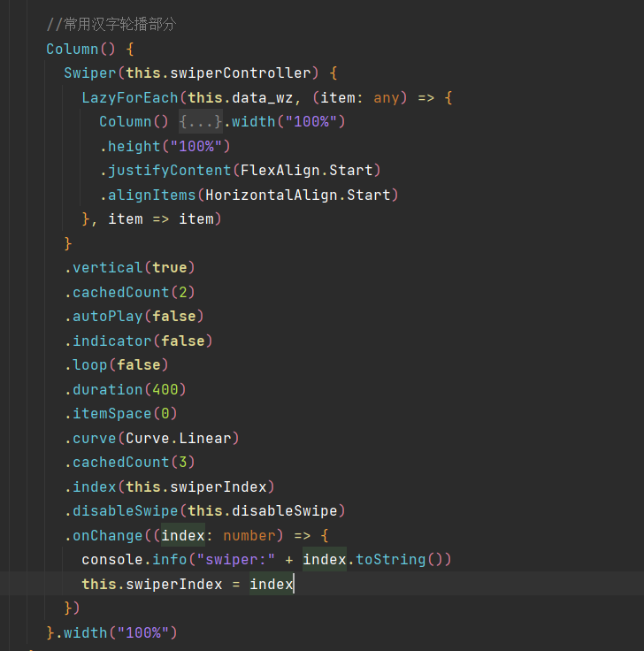Image resolution: width=644 pixels, height=651 pixels.
Task: Click '.autoPlay(false)' line
Action: click(134, 316)
